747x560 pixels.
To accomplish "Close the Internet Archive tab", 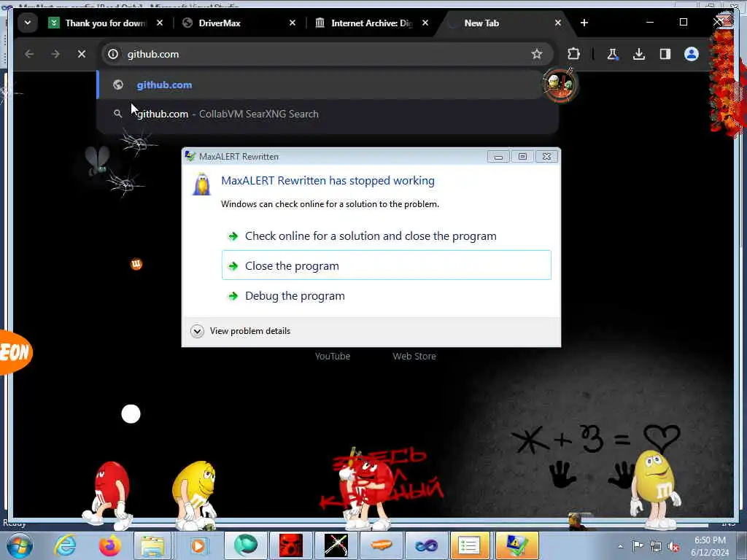I will pyautogui.click(x=425, y=23).
